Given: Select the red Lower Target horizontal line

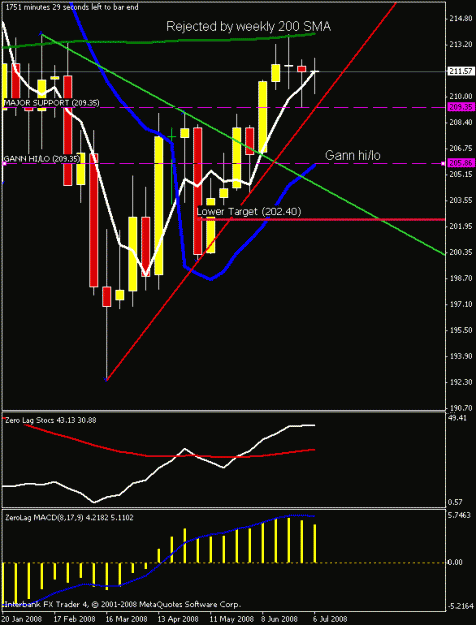Looking at the screenshot, I should pyautogui.click(x=321, y=219).
